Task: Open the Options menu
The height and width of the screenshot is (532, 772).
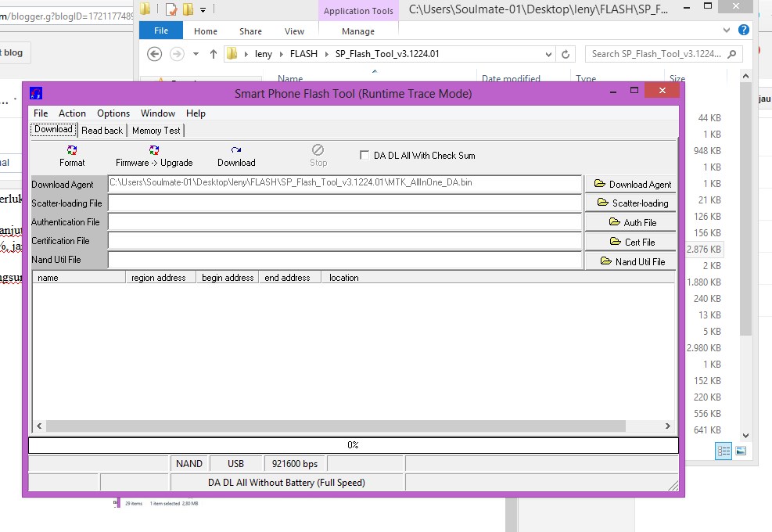Action: pos(113,113)
